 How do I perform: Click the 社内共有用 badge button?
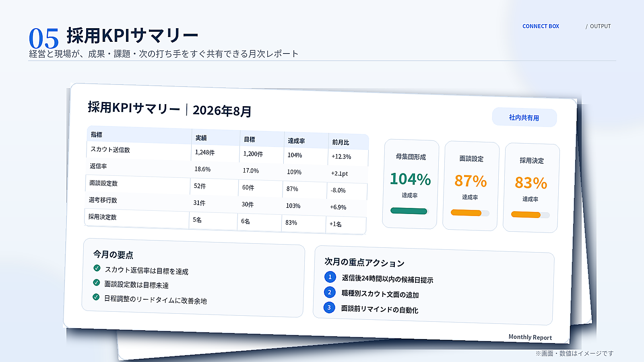click(x=524, y=117)
